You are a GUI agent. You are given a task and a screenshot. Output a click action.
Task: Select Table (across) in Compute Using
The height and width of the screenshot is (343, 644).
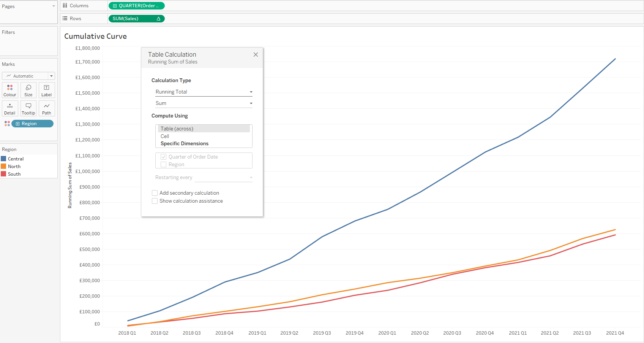pos(177,129)
